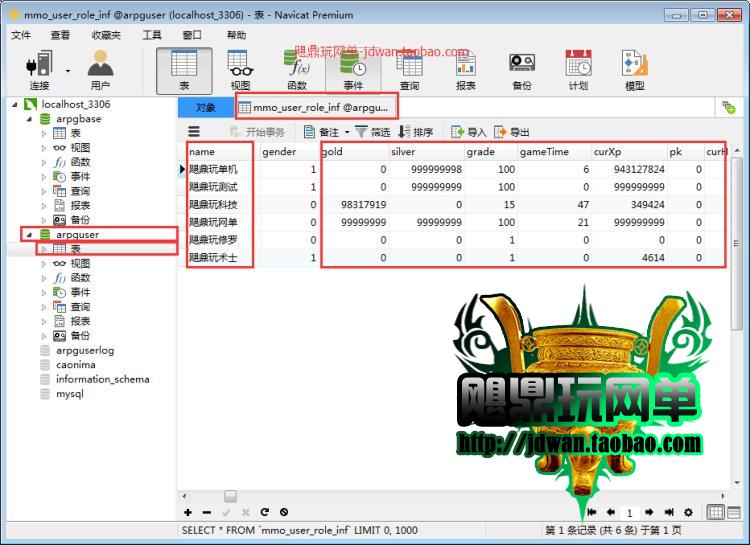This screenshot has width=750, height=545.
Task: Switch to the 对象 (Objects) tab
Action: click(205, 107)
